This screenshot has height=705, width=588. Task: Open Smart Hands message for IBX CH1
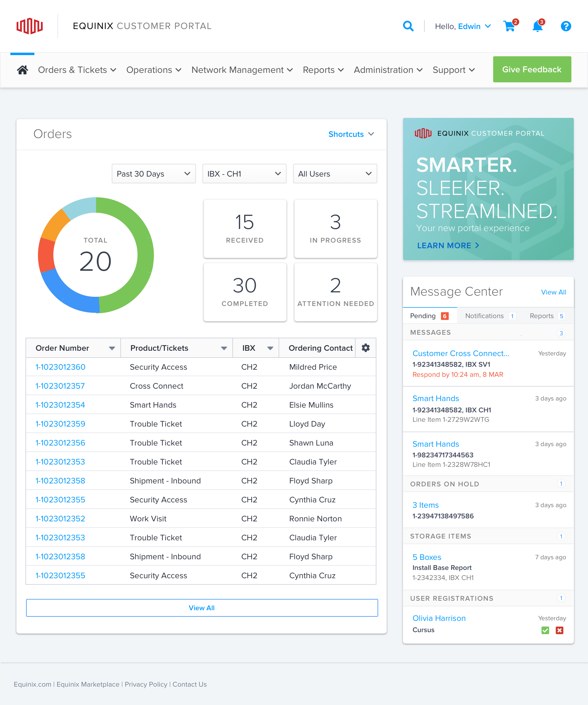(x=436, y=398)
